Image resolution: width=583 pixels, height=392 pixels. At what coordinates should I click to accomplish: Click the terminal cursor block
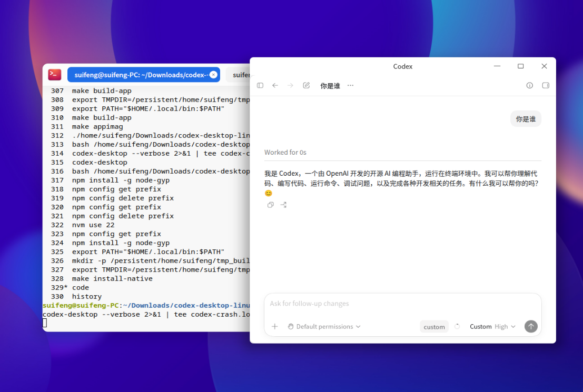pyautogui.click(x=45, y=323)
